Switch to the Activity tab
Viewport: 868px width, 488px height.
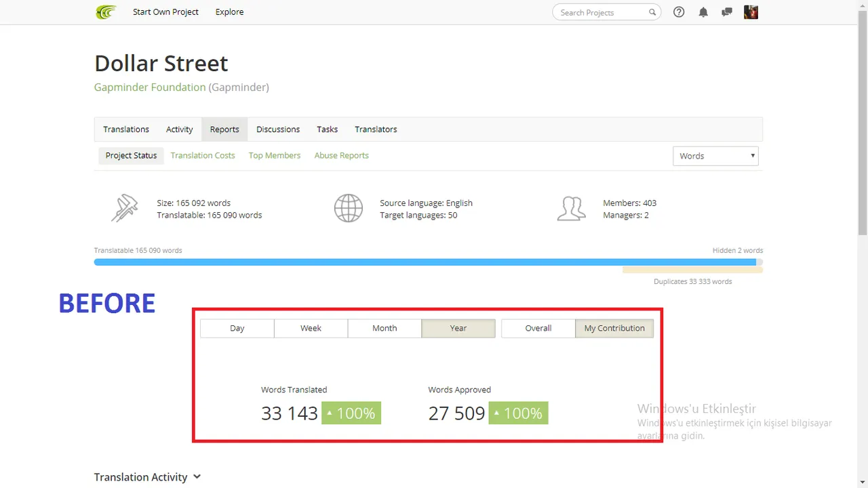[x=180, y=129]
